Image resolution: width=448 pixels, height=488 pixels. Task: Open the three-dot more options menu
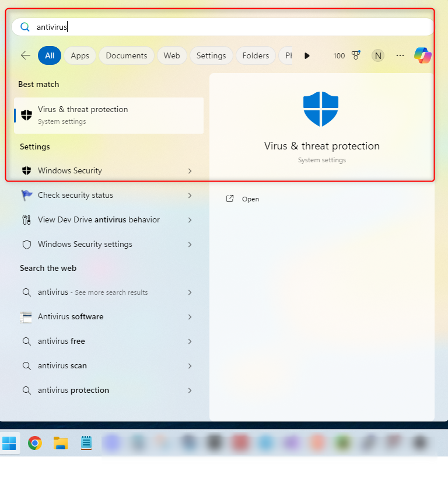[x=400, y=55]
